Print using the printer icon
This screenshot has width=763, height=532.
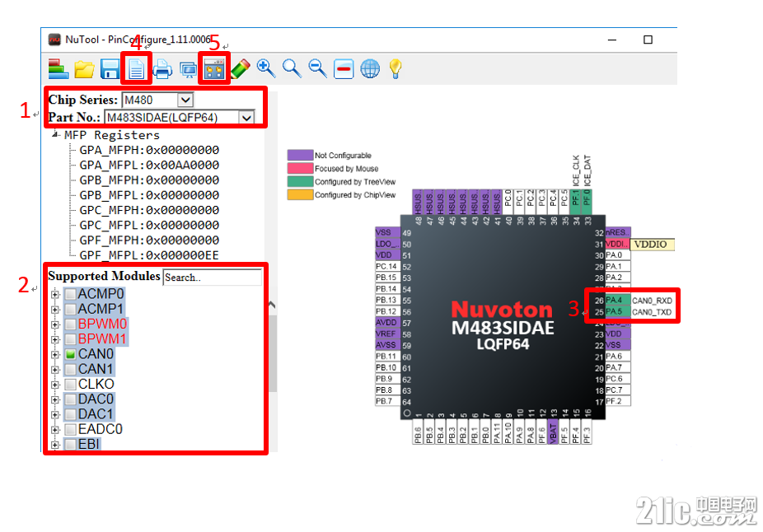[162, 69]
